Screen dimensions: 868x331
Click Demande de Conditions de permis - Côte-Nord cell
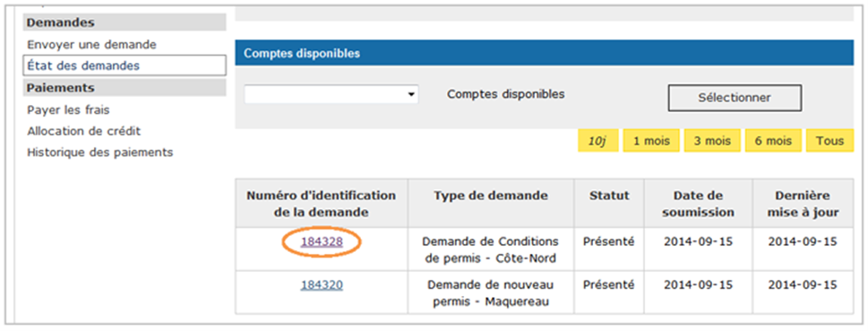click(x=491, y=250)
